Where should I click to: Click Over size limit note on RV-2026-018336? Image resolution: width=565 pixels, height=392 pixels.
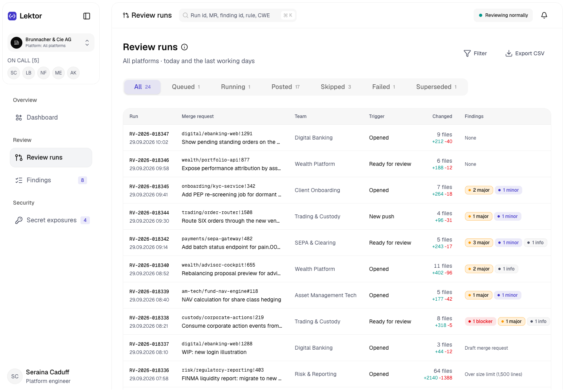click(x=493, y=374)
